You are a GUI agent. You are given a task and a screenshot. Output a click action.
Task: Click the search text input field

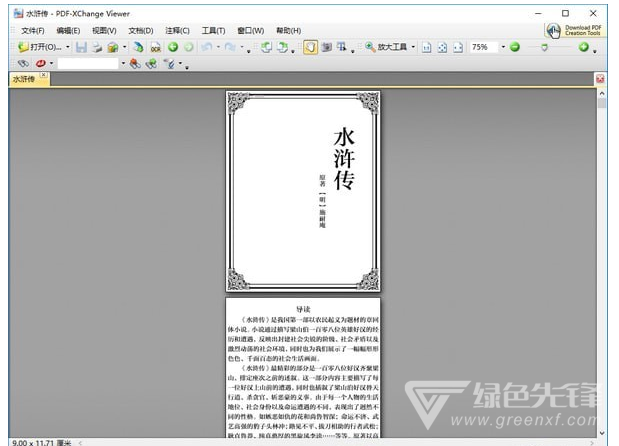click(x=88, y=63)
